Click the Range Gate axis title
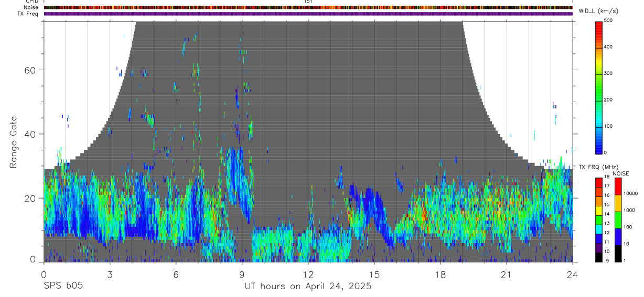 (x=13, y=142)
